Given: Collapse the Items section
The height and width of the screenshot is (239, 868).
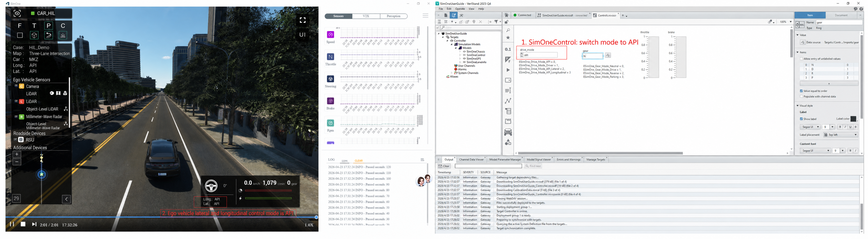Looking at the screenshot, I should click(798, 52).
